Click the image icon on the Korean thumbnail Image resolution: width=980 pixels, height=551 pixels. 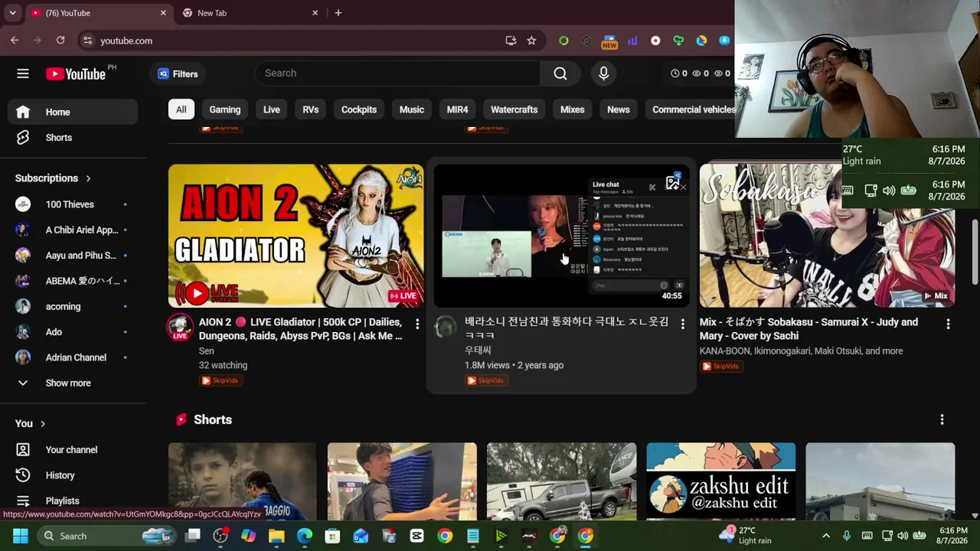tap(672, 183)
